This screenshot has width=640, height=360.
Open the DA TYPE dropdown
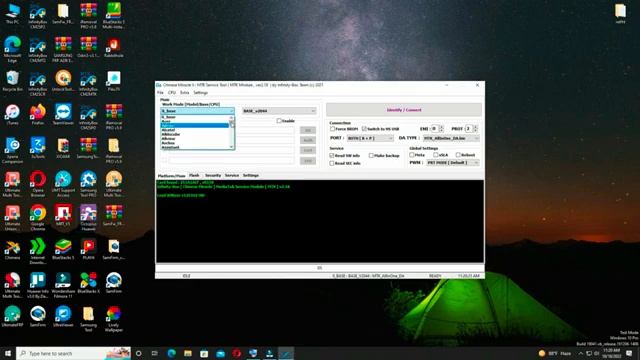(x=451, y=138)
